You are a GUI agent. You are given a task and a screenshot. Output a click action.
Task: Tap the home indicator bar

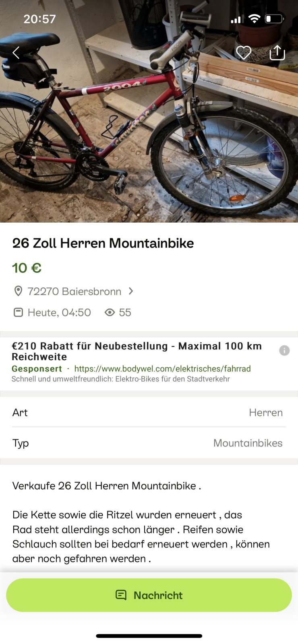149,636
